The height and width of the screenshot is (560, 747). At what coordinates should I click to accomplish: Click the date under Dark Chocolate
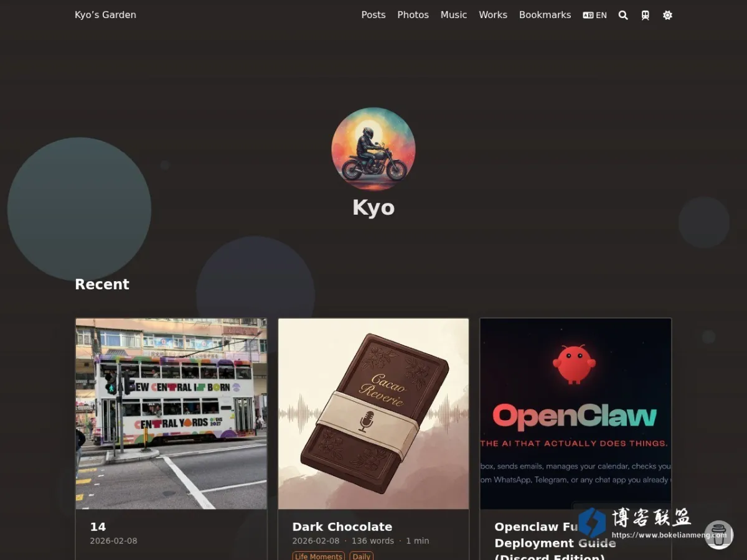point(316,541)
